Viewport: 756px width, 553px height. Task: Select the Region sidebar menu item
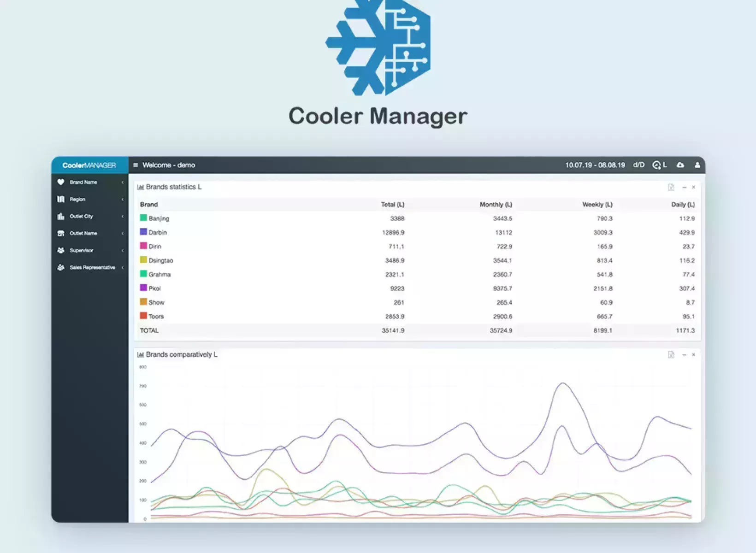77,199
